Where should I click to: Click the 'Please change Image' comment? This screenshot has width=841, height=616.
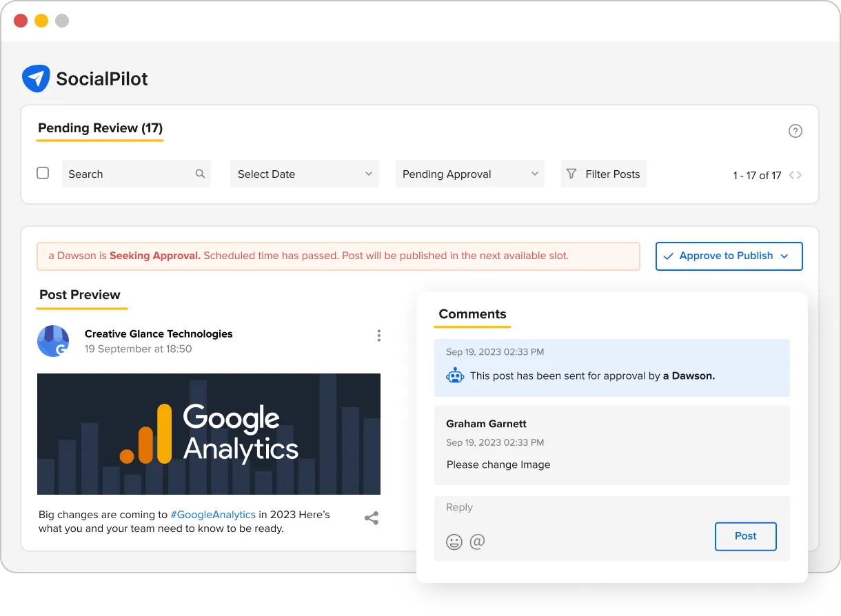[x=498, y=464]
